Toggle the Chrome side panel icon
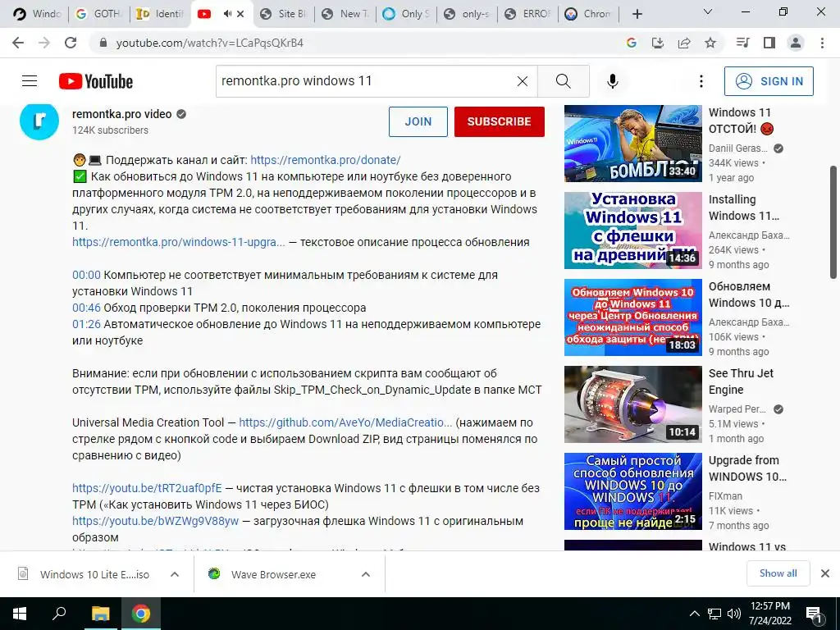Screen dimensions: 840x630 [769, 43]
